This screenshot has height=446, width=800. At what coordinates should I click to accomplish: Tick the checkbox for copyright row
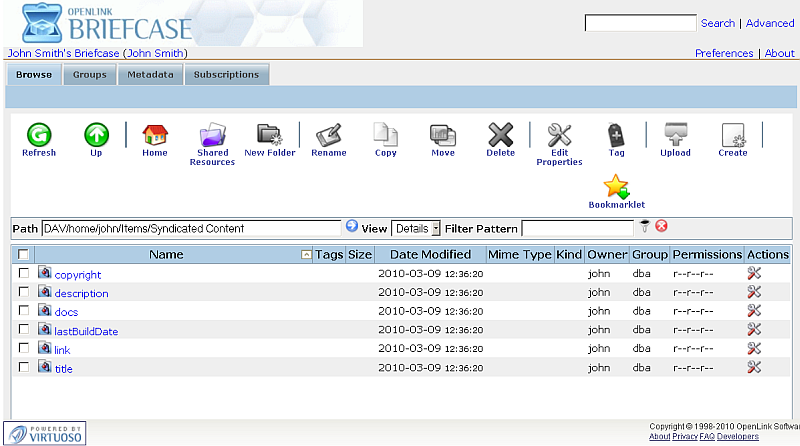[x=24, y=273]
